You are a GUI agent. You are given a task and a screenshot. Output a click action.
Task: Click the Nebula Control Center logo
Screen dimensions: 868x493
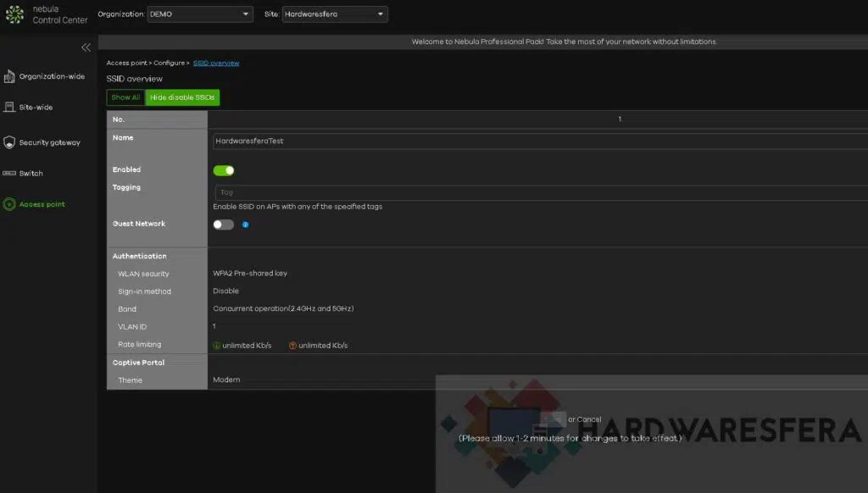click(15, 14)
